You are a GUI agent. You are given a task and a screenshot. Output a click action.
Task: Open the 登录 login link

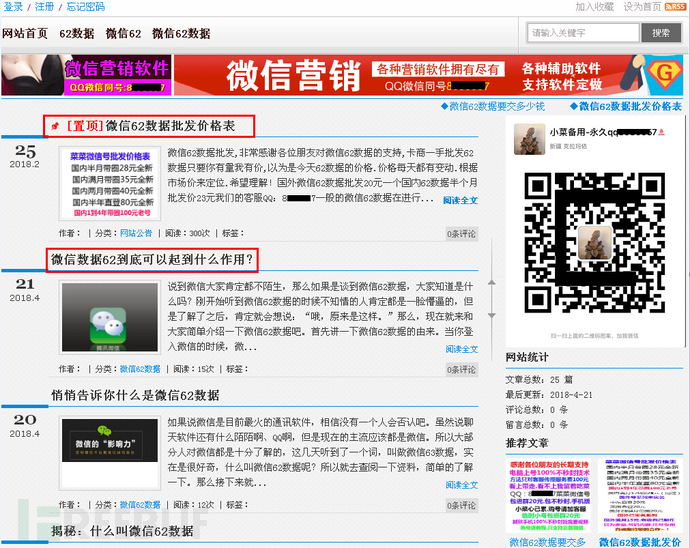point(13,7)
